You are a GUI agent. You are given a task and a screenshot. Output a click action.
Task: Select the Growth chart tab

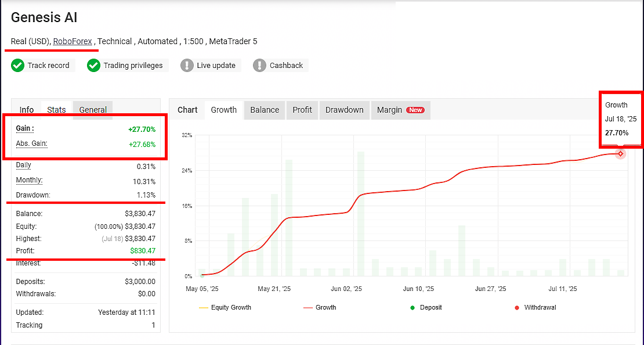[x=224, y=110]
